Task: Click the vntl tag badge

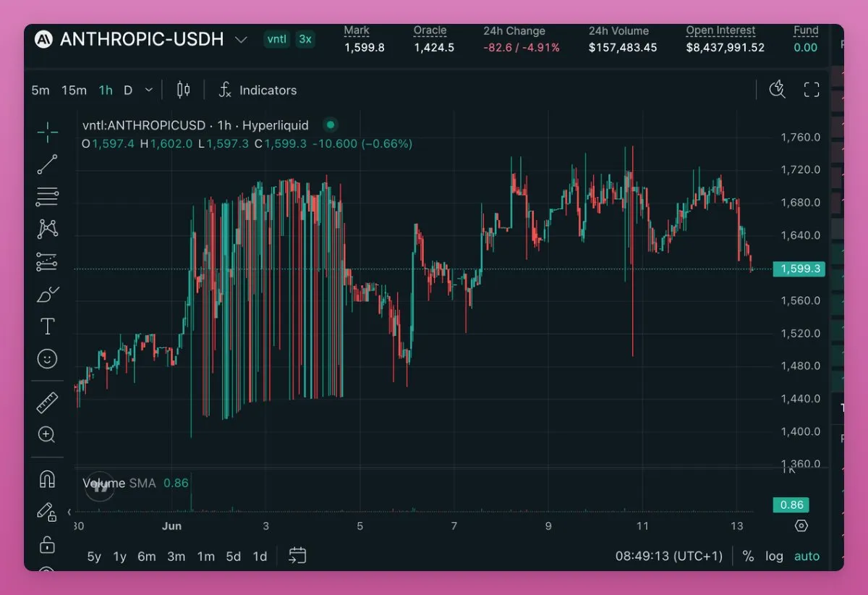Action: tap(276, 39)
